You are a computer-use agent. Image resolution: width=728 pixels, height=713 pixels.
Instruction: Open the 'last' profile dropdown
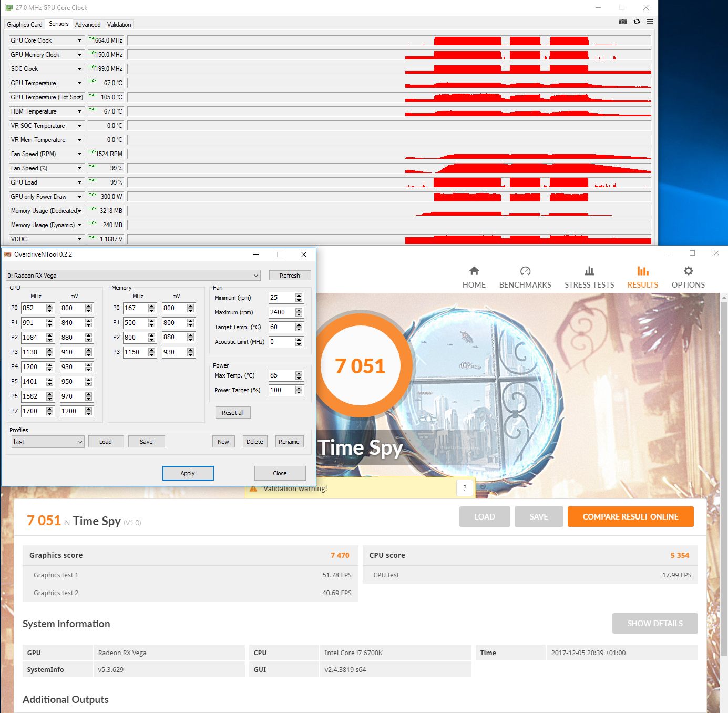tap(47, 442)
